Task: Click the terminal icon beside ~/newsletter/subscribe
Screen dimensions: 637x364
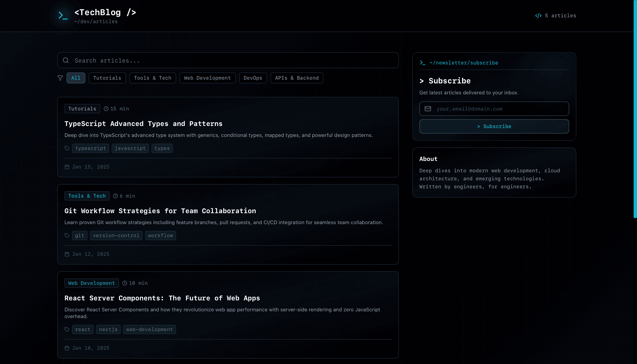Action: [x=423, y=63]
